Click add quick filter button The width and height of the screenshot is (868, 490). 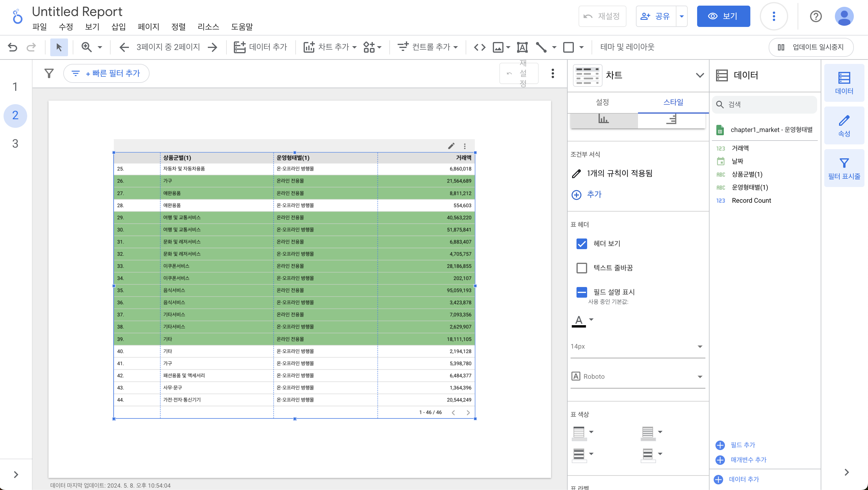(x=106, y=73)
